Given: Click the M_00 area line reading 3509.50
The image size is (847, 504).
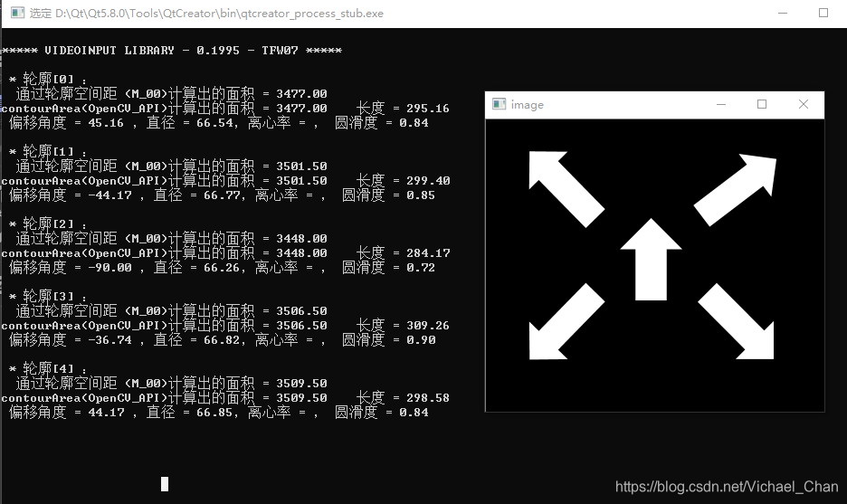Looking at the screenshot, I should click(171, 383).
